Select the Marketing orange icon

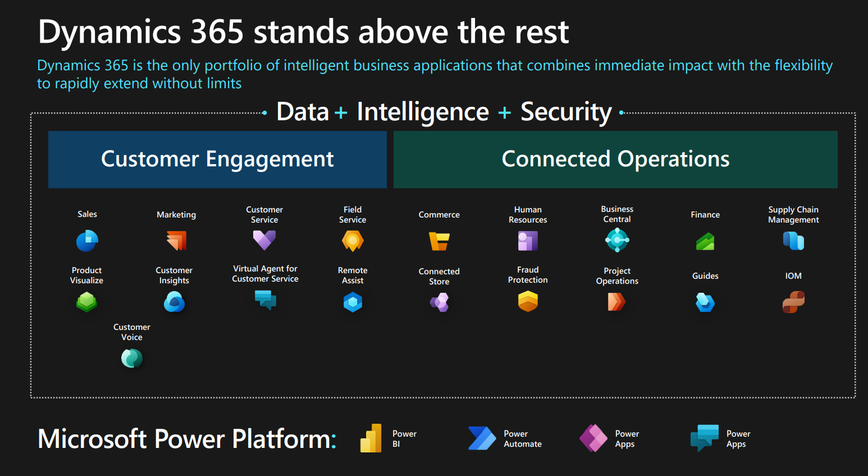tap(176, 241)
